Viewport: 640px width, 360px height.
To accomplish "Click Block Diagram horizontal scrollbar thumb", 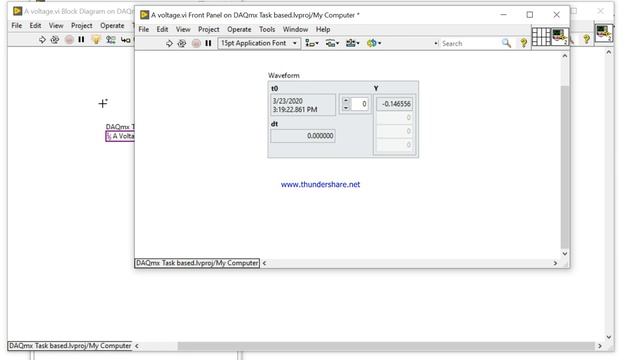I will [386, 346].
